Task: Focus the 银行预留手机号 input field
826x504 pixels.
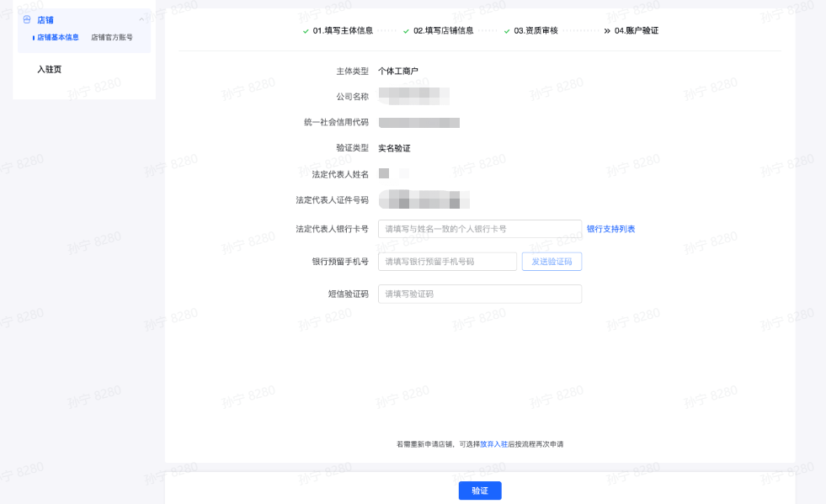Action: (447, 261)
